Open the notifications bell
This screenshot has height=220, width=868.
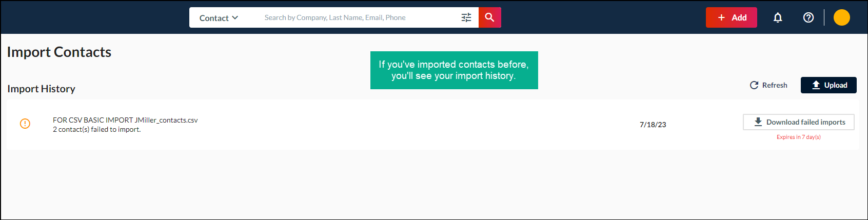(778, 17)
